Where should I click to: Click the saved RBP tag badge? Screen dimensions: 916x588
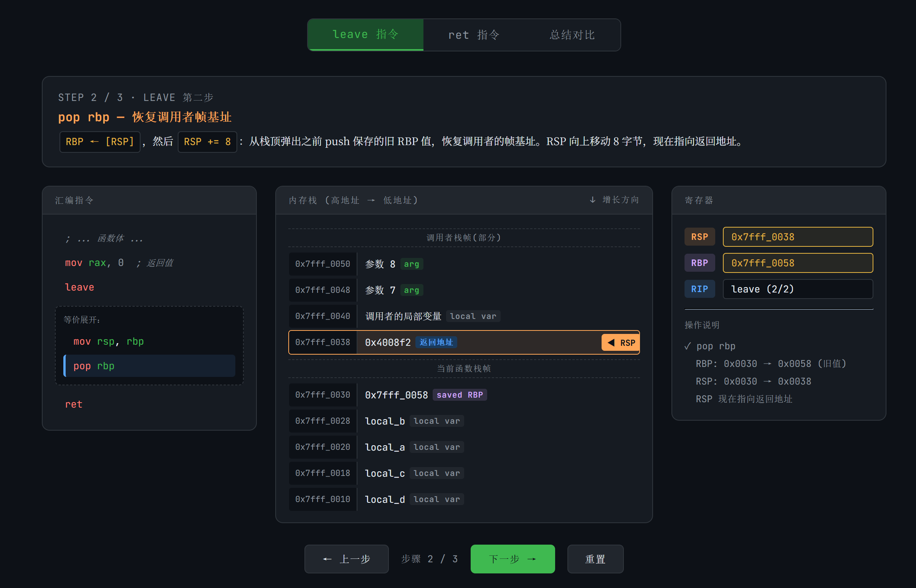[460, 395]
